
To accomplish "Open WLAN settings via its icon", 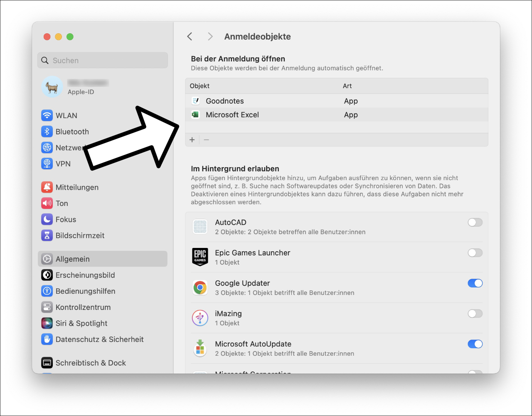I will pyautogui.click(x=47, y=115).
